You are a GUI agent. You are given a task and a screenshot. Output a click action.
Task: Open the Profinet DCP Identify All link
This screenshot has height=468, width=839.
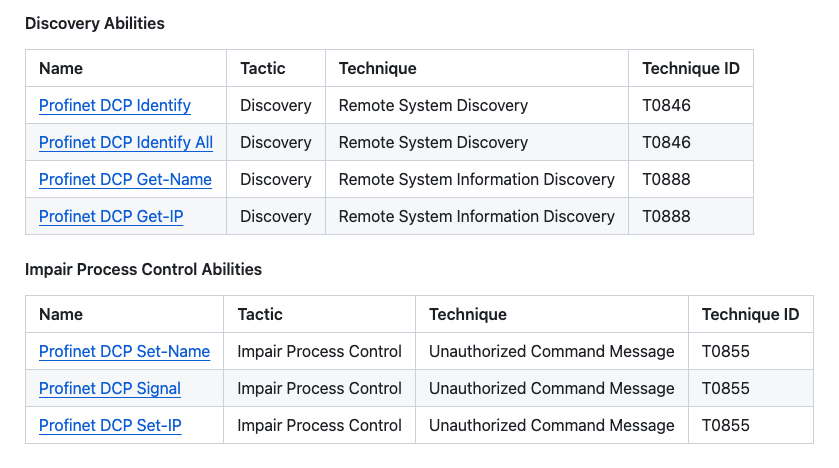[x=126, y=142]
